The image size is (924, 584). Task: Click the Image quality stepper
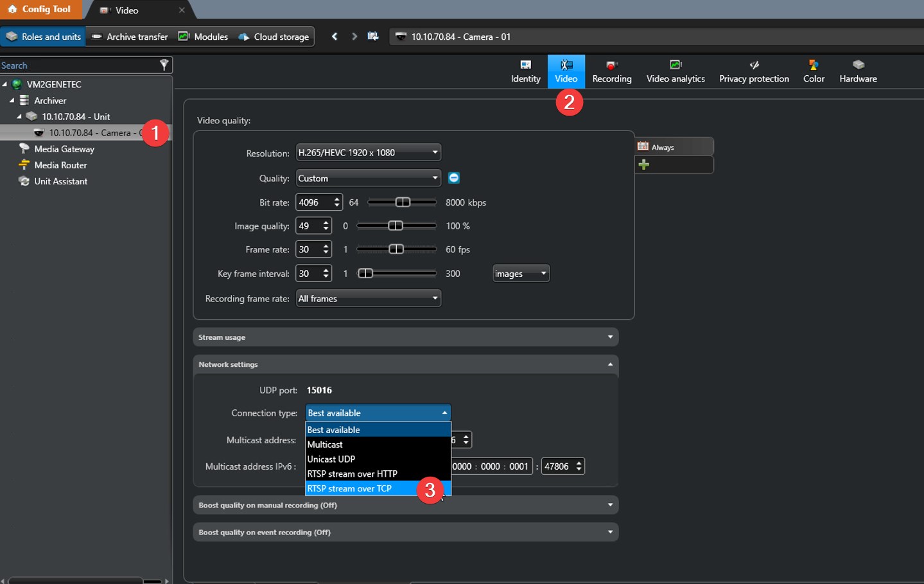(326, 226)
